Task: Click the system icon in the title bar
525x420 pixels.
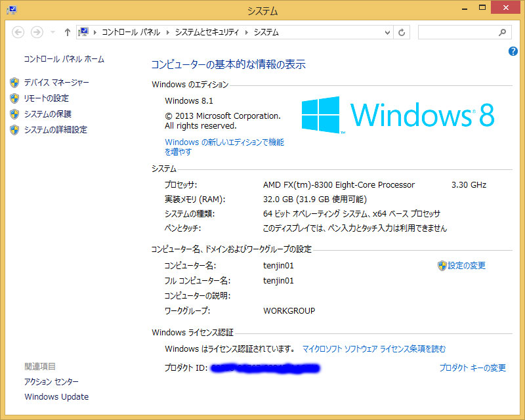Action: (x=12, y=10)
